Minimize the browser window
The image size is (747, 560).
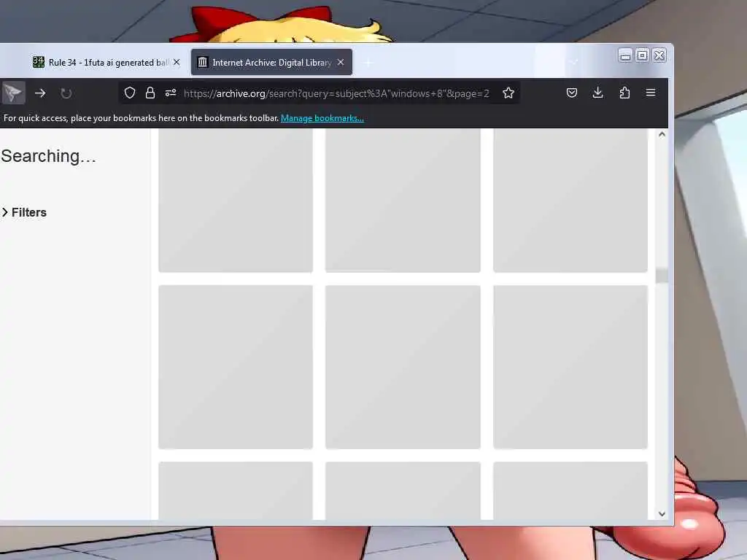[625, 55]
